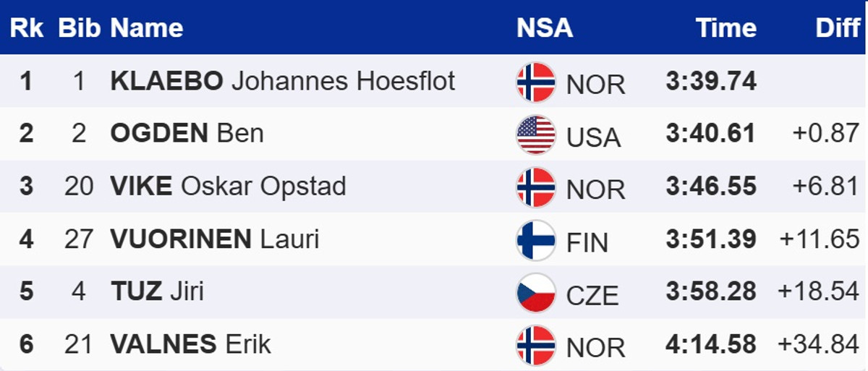Click Finland flag icon for Vuorinen
This screenshot has height=371, width=868.
(x=536, y=240)
